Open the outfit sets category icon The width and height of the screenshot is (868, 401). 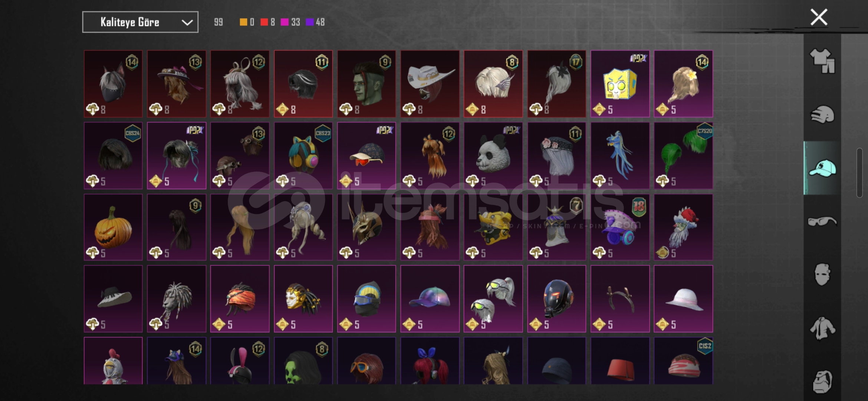coord(822,61)
